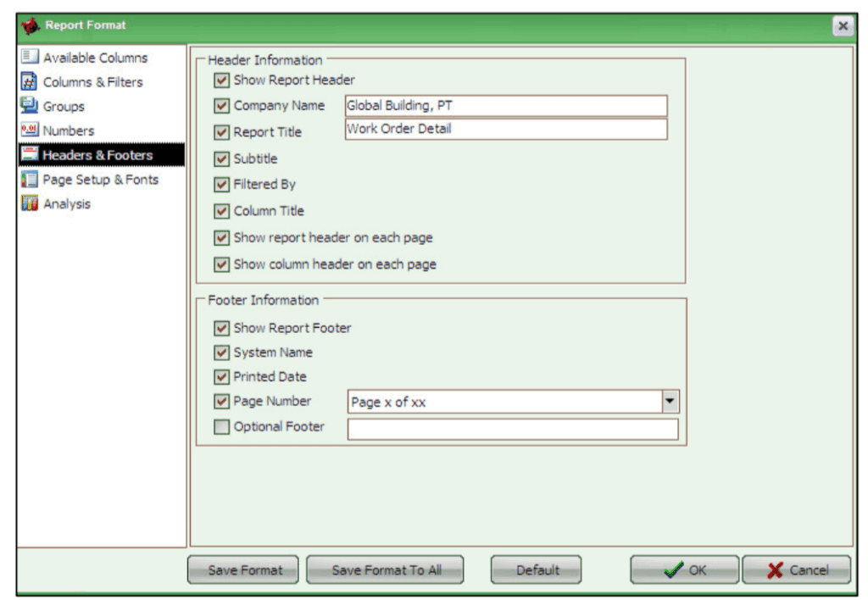This screenshot has height=600, width=868.
Task: Enable the Optional Footer checkbox
Action: 222,427
